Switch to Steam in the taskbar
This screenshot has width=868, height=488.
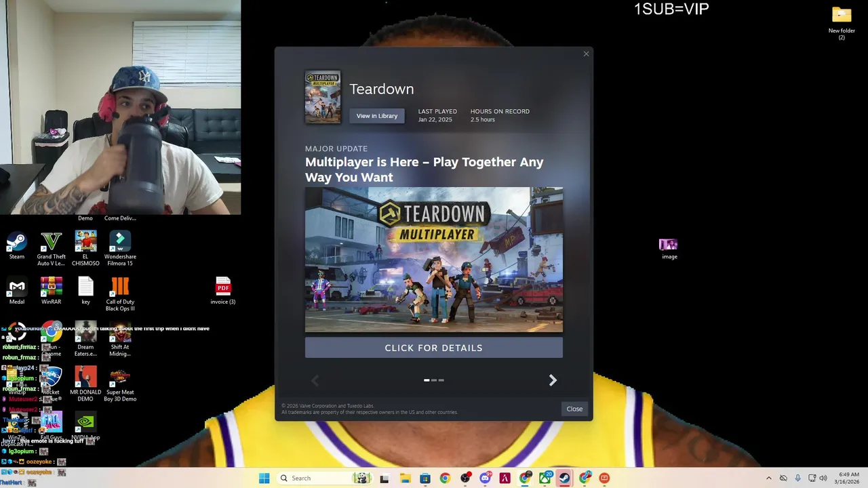564,479
